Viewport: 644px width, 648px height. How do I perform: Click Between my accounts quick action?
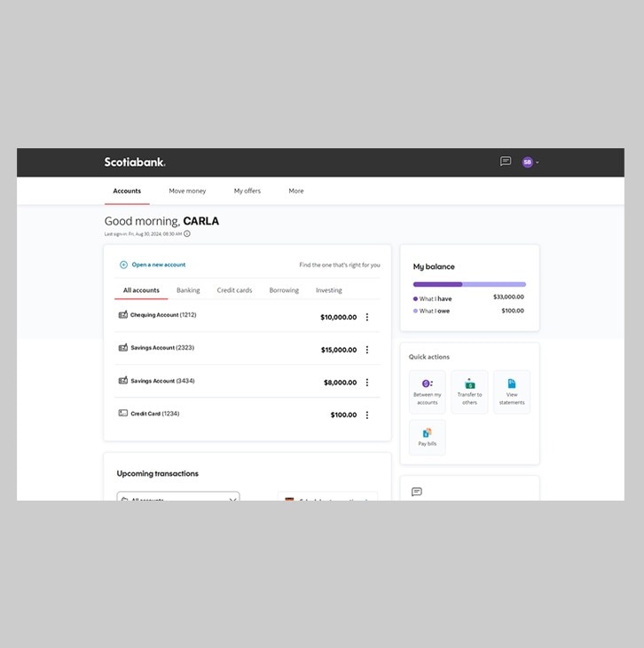(x=428, y=391)
